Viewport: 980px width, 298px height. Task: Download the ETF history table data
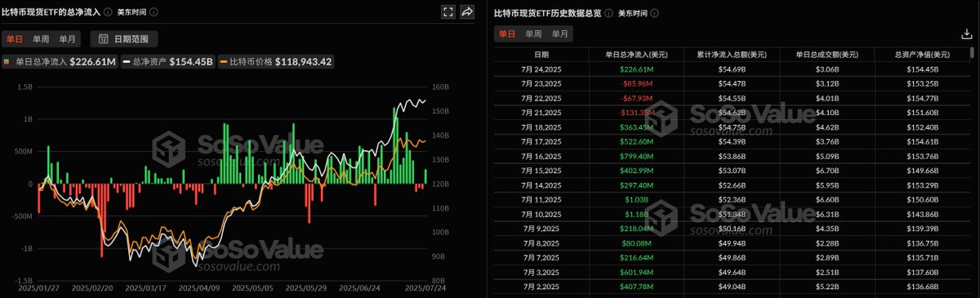pos(968,33)
